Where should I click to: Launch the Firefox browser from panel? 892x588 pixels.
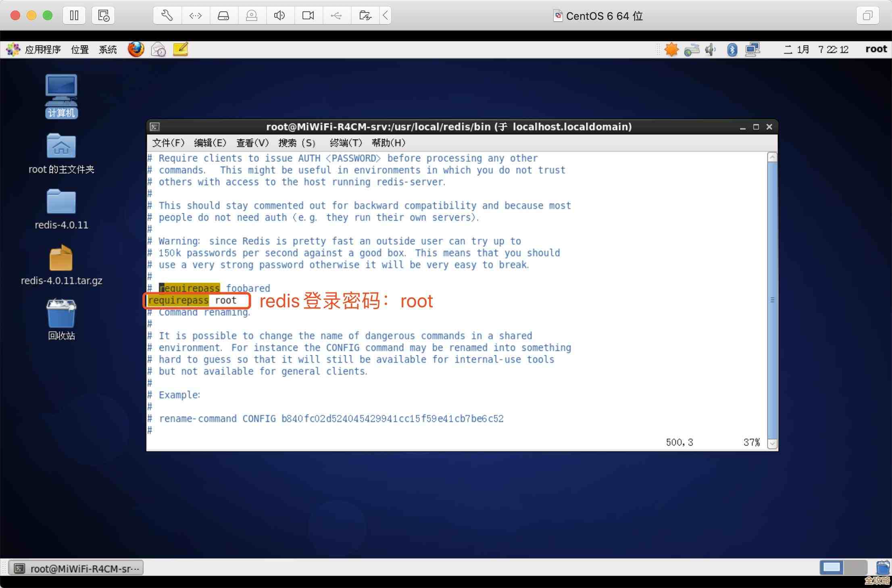136,49
